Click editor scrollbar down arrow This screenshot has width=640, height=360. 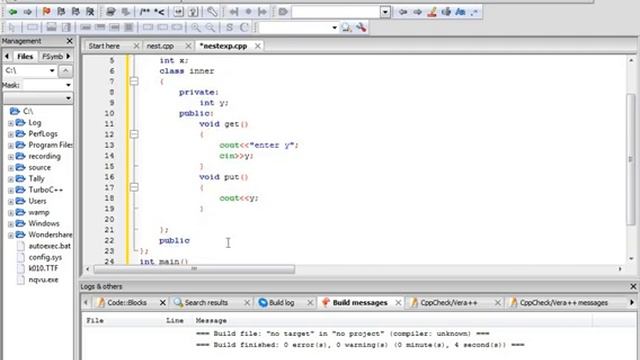click(x=631, y=258)
